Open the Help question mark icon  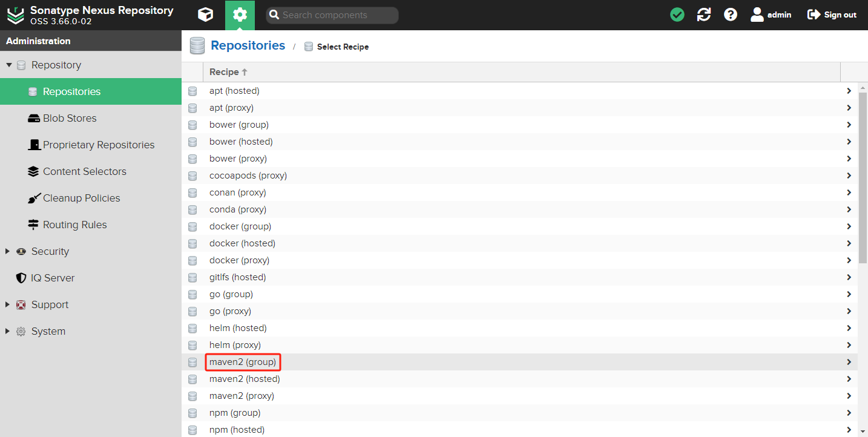(731, 15)
